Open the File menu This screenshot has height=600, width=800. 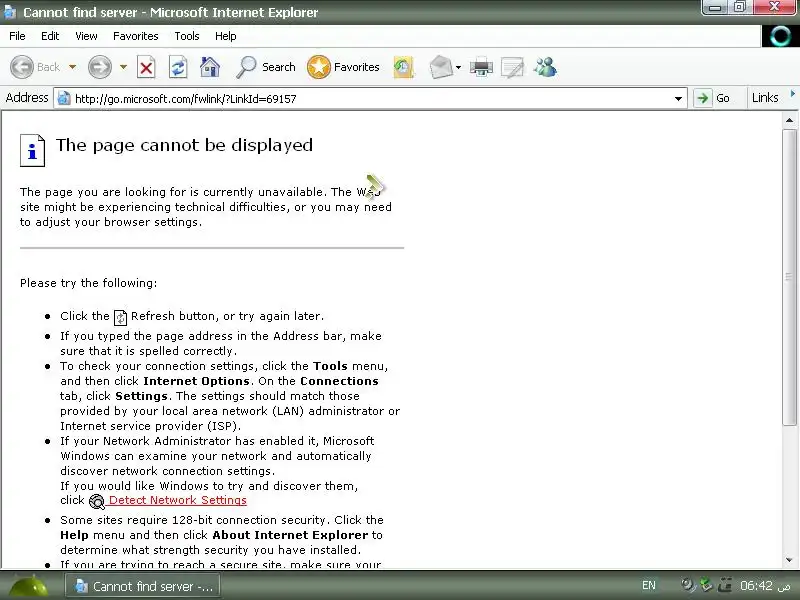pos(17,36)
